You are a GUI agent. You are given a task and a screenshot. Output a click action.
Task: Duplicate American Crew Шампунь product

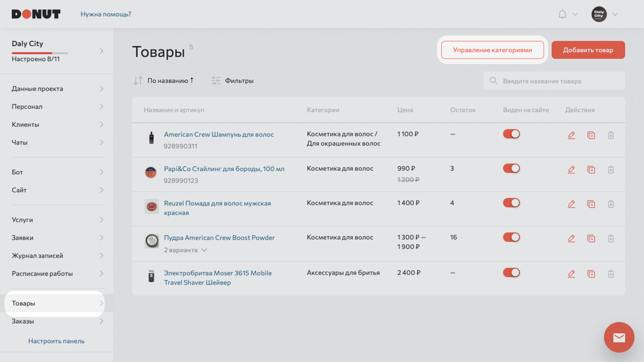click(x=591, y=135)
